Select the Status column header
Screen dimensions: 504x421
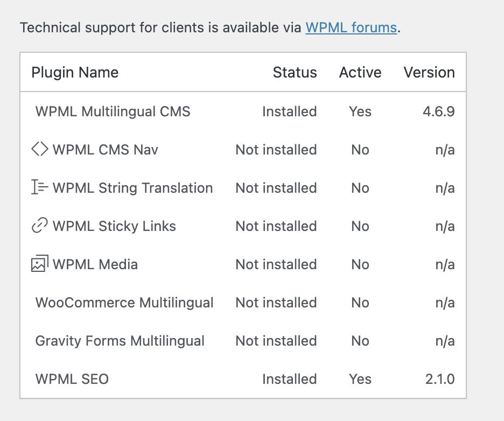tap(295, 72)
